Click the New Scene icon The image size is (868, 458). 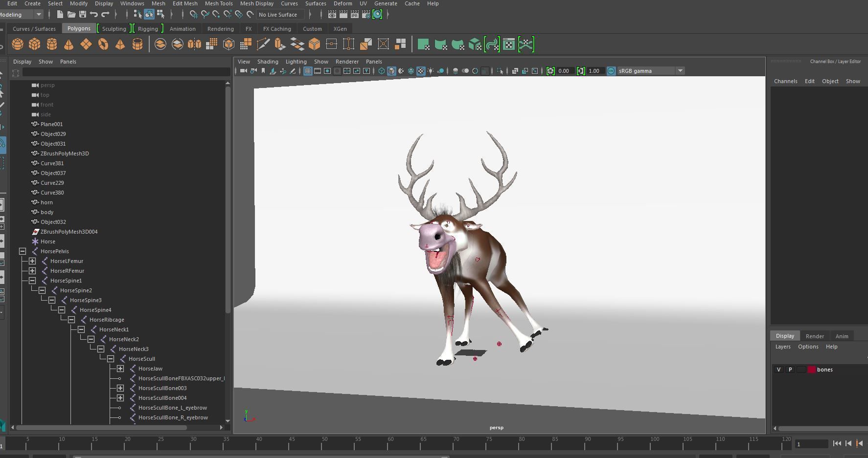tap(60, 15)
